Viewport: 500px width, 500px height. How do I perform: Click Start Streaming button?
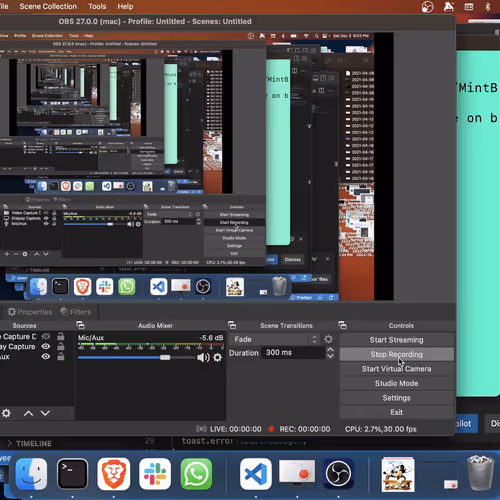tap(397, 340)
